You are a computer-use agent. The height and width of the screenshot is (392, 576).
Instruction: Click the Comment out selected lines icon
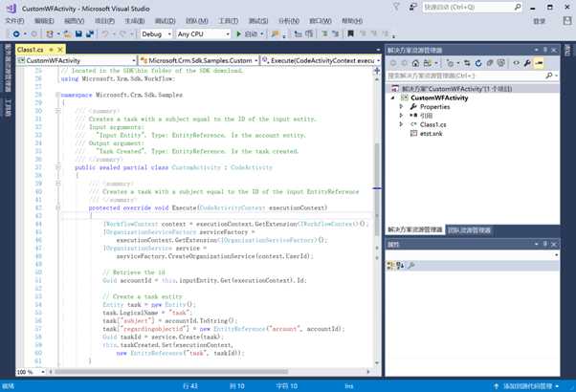pyautogui.click(x=324, y=33)
